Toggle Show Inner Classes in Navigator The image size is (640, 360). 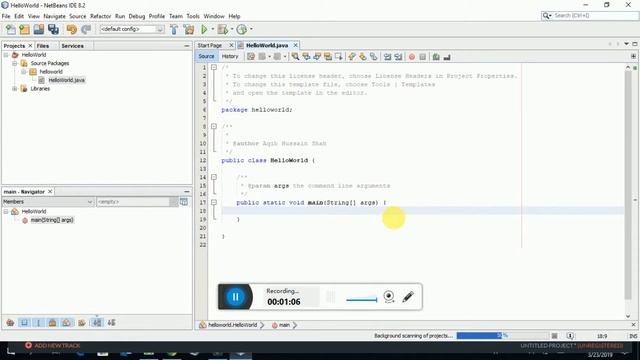point(66,322)
